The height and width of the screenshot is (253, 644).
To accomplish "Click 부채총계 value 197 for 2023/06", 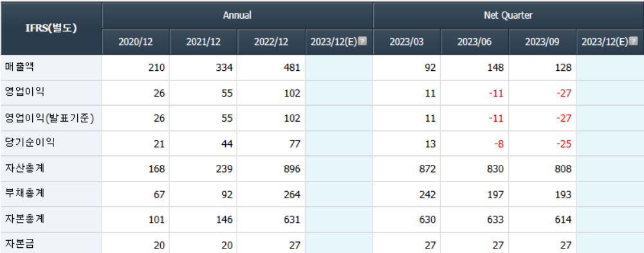I will 495,194.
